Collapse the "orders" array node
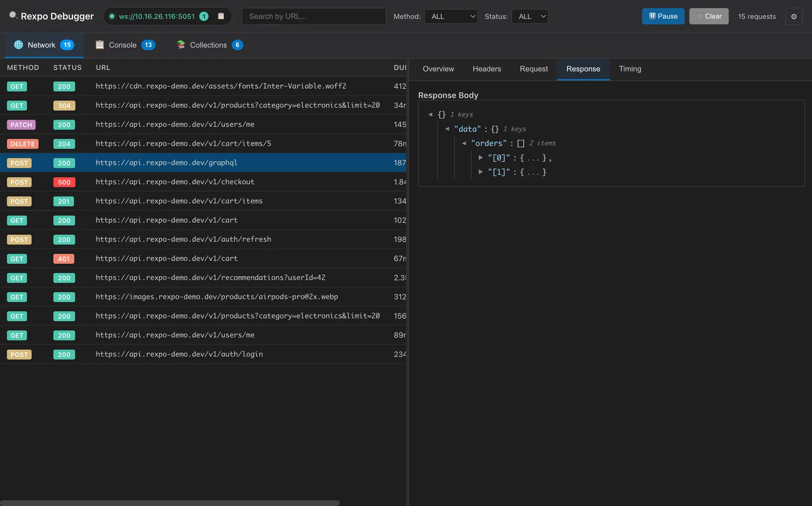The height and width of the screenshot is (506, 812). coord(464,143)
